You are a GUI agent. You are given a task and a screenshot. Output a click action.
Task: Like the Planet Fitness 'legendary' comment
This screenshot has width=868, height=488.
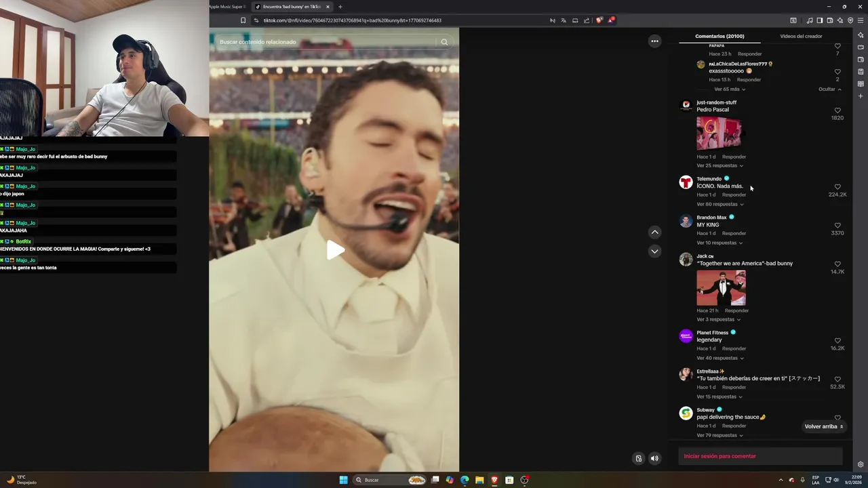click(x=837, y=341)
